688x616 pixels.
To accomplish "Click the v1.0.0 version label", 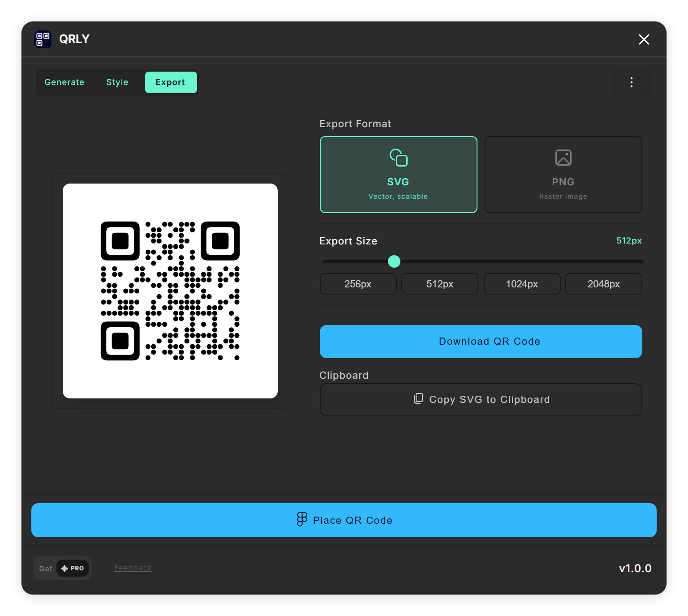I will click(x=635, y=569).
